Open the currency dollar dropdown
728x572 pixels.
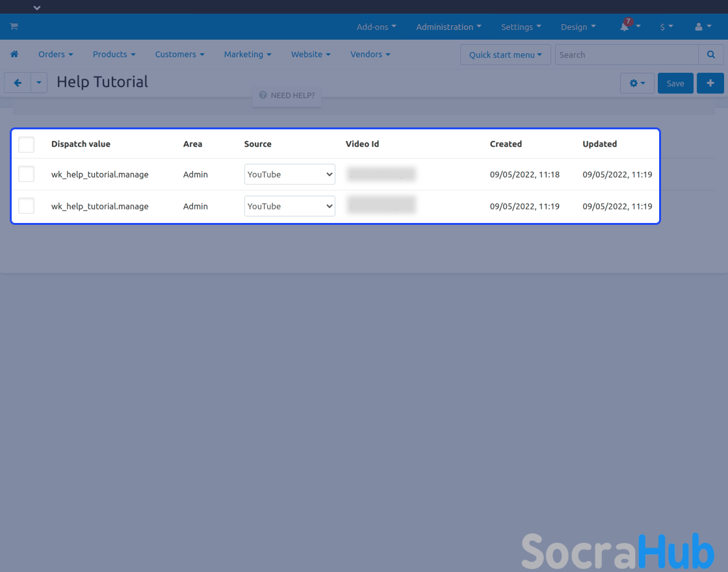tap(666, 27)
